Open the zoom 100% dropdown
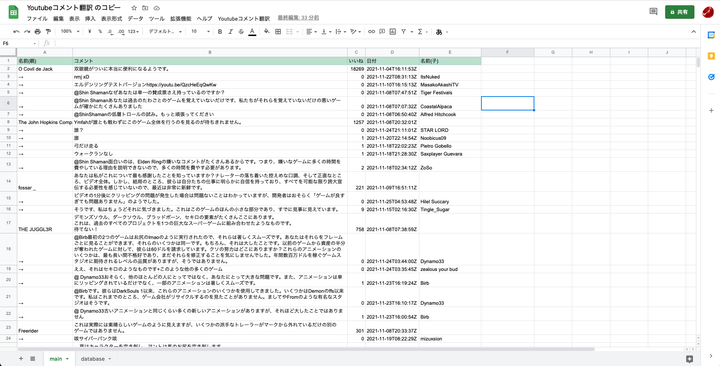The width and height of the screenshot is (720, 366). pos(70,32)
